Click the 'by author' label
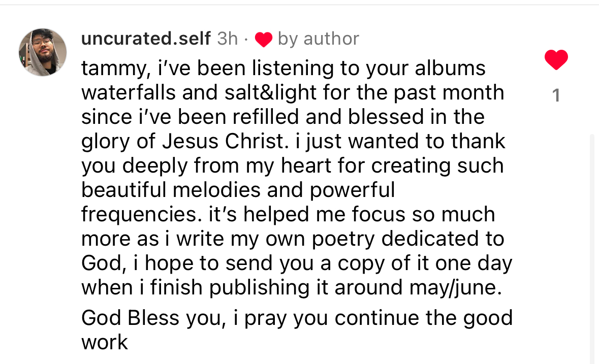Image resolution: width=599 pixels, height=364 pixels. [x=319, y=39]
